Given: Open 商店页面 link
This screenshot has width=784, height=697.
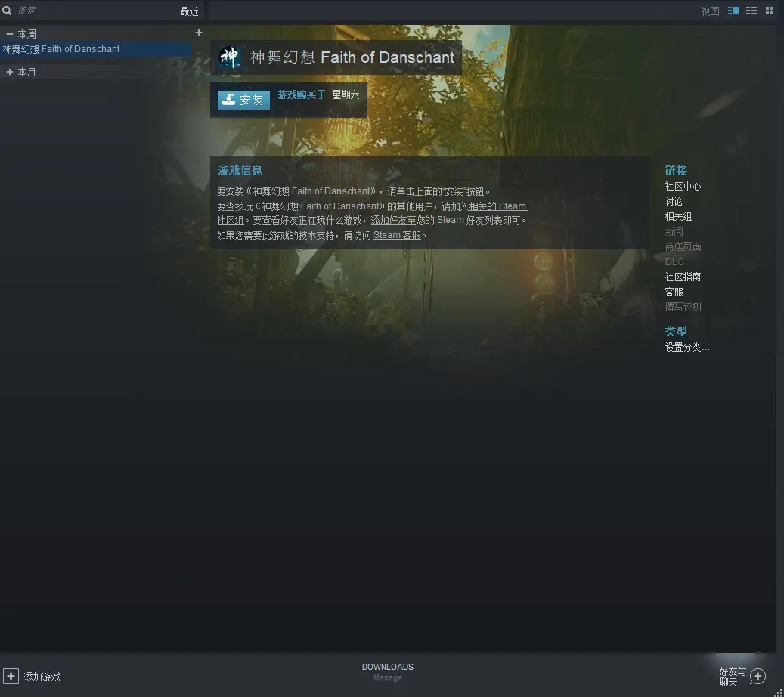Looking at the screenshot, I should 683,246.
